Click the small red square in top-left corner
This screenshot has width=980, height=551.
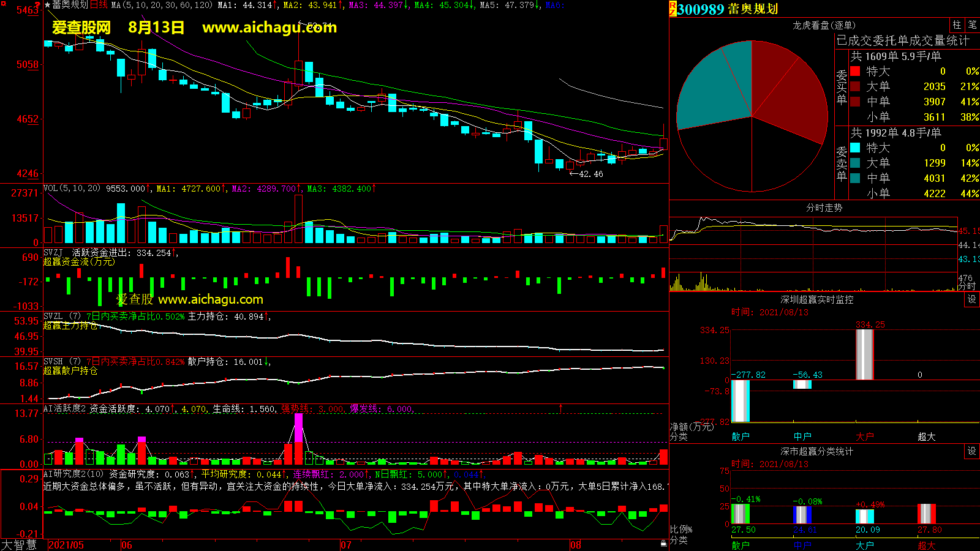(4, 4)
